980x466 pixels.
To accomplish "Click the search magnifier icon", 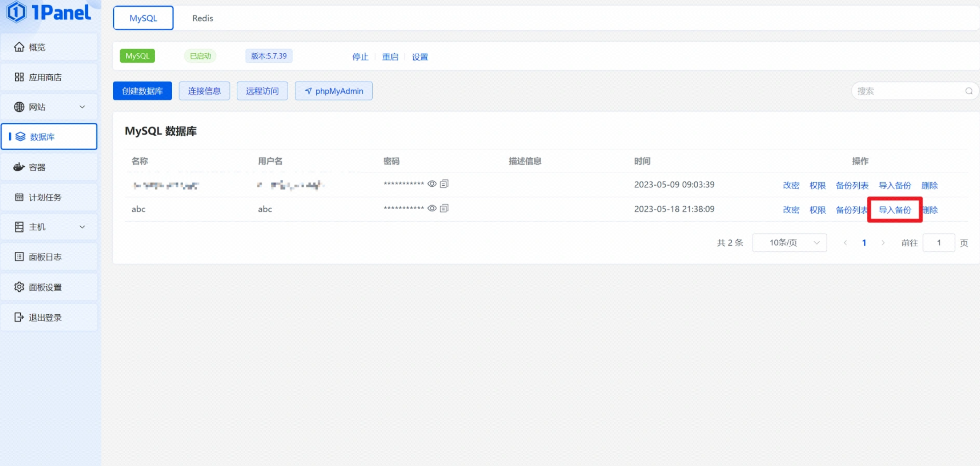I will (969, 91).
